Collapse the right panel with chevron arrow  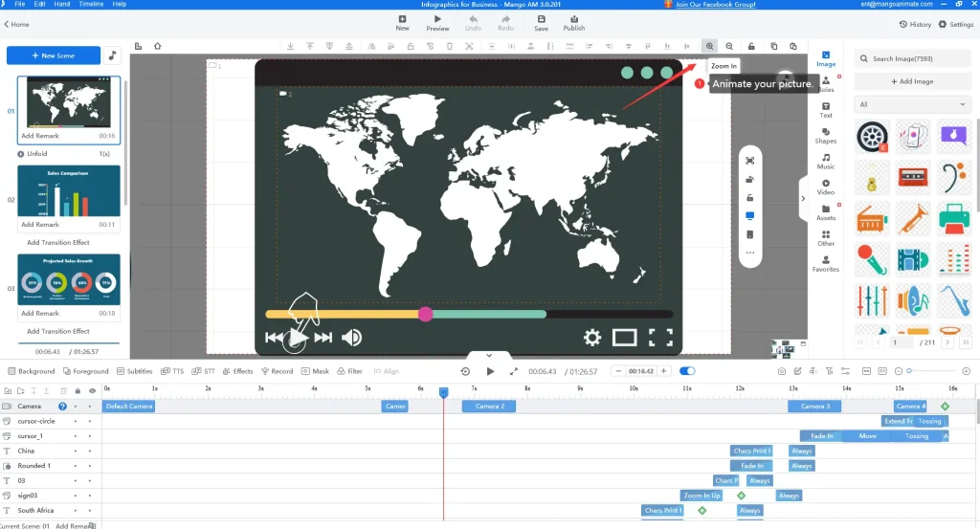(x=803, y=198)
